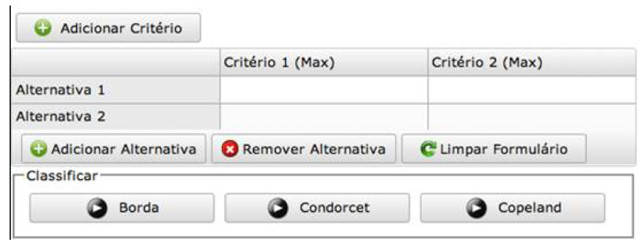
Task: Run the Copeland classification
Action: (x=512, y=208)
